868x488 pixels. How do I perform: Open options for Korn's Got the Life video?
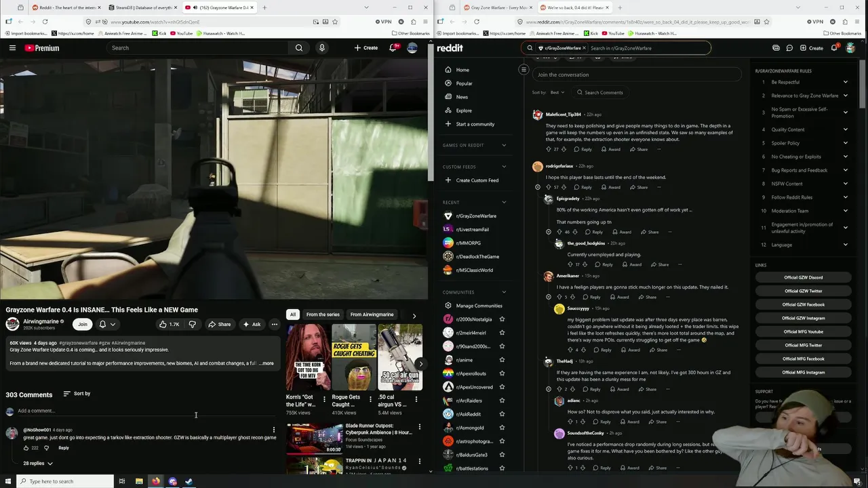point(324,399)
